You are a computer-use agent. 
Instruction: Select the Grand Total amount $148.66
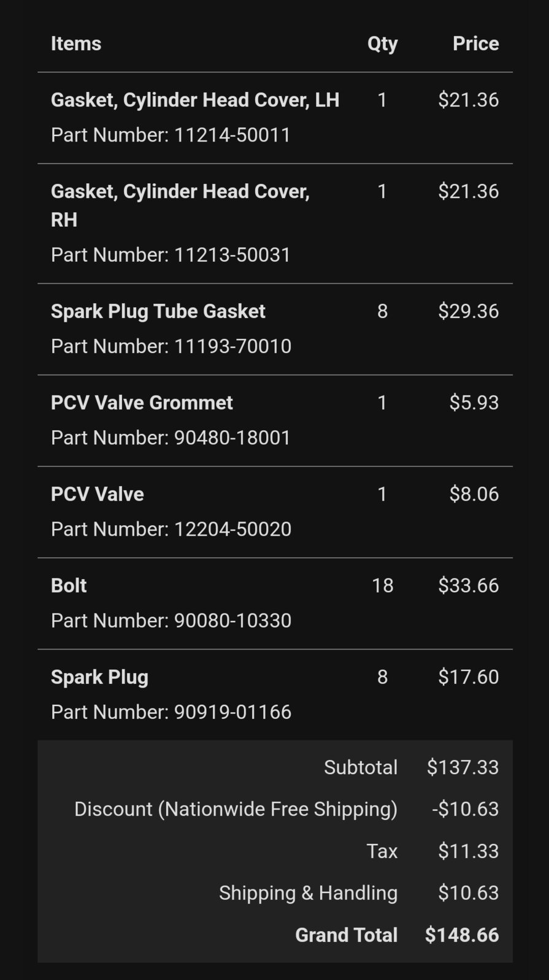tap(462, 935)
